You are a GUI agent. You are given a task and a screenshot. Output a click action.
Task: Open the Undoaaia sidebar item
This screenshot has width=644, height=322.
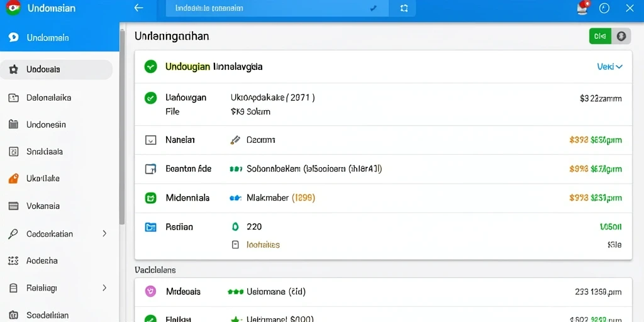56,69
